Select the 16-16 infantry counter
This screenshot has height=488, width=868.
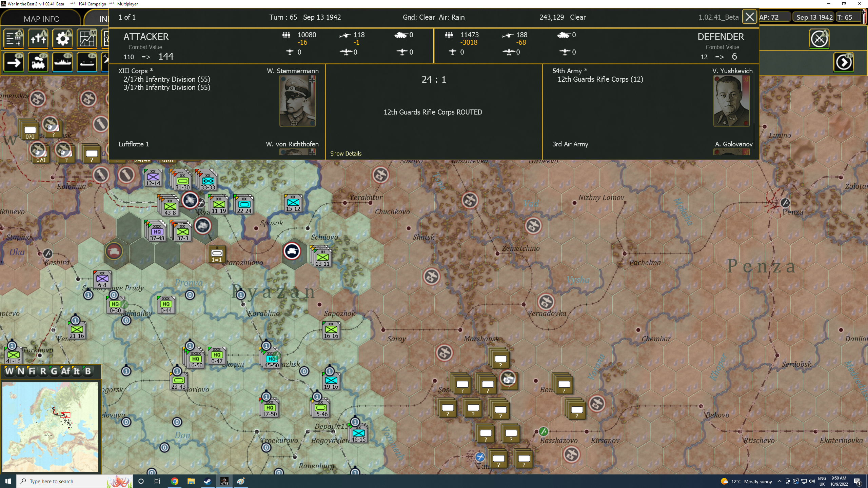coord(331,330)
